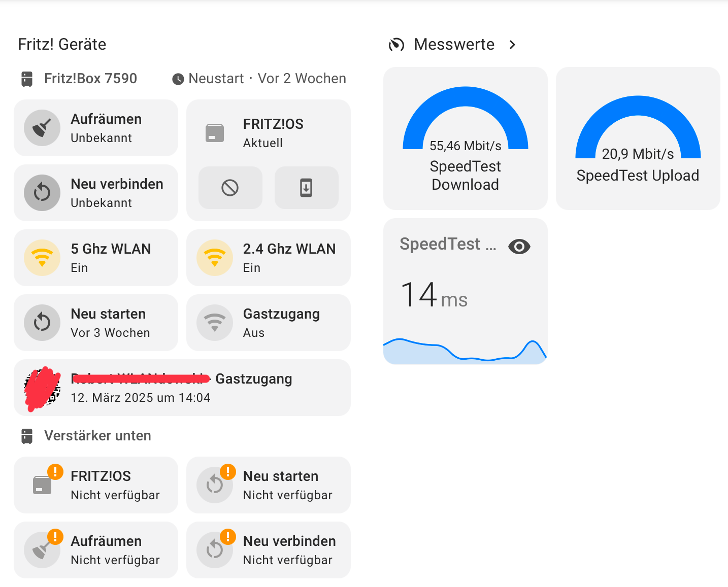Viewport: 728px width, 587px height.
Task: Click the unavailable FRITZ!OS icon under Verstärker unten
Action: [x=42, y=485]
